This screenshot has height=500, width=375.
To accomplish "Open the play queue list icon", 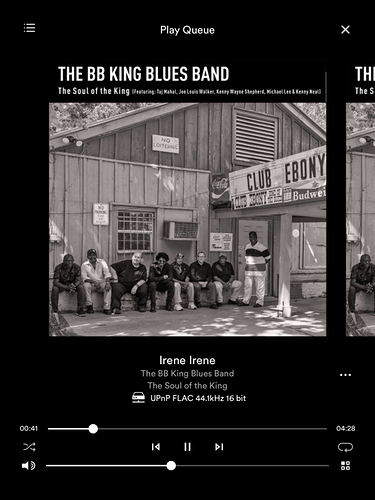I will [x=29, y=28].
